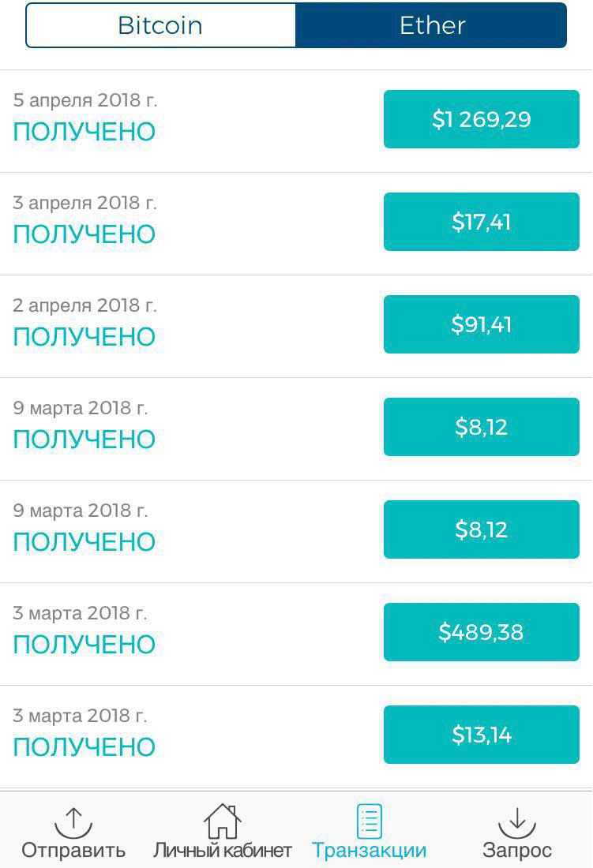Open the $1 269,29 transaction amount
Screen dimensions: 593x868
point(481,119)
